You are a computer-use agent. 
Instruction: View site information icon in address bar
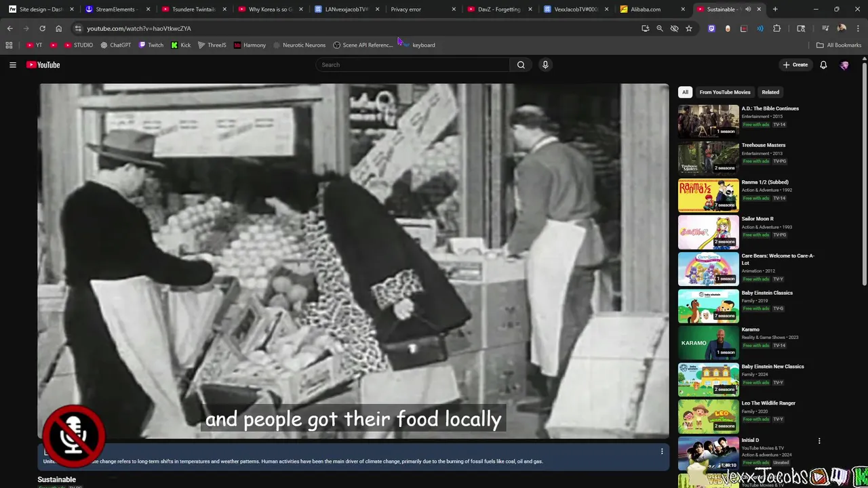pyautogui.click(x=78, y=28)
